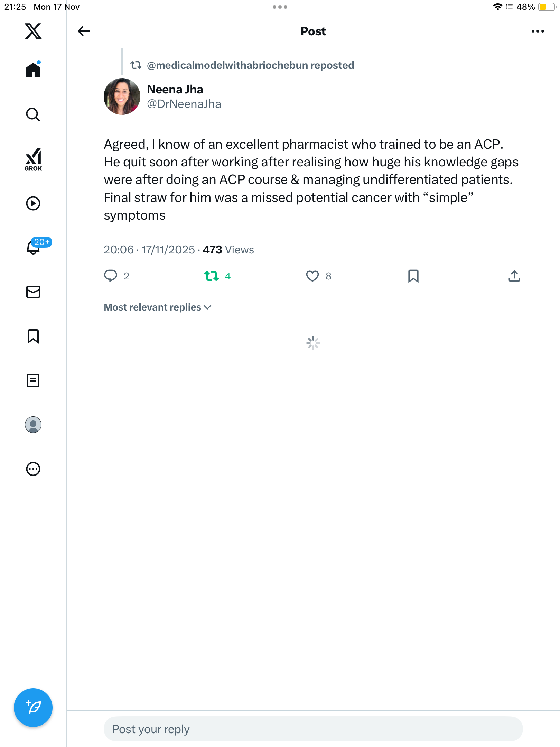560x747 pixels.
Task: Go to the Home feed
Action: 33,70
